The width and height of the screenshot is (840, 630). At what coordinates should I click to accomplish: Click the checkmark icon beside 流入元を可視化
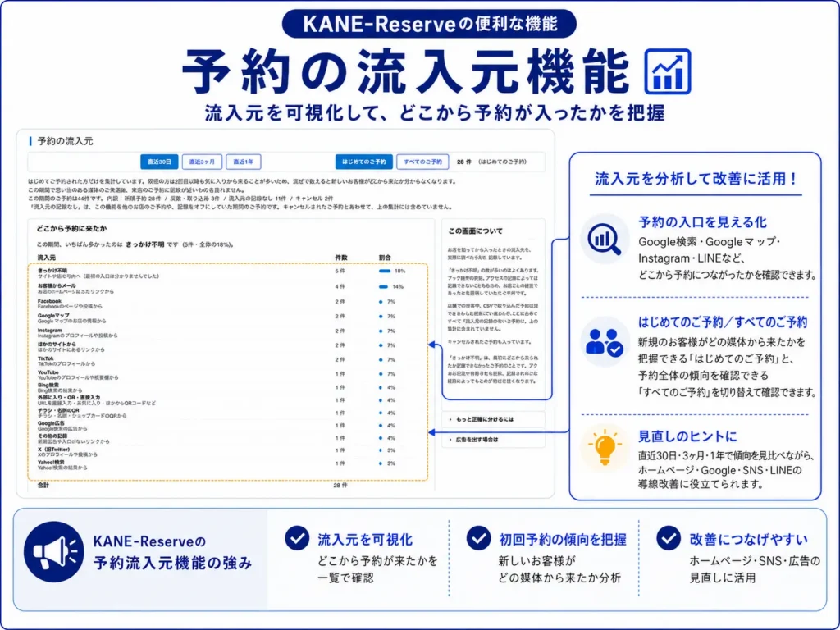[x=297, y=538]
